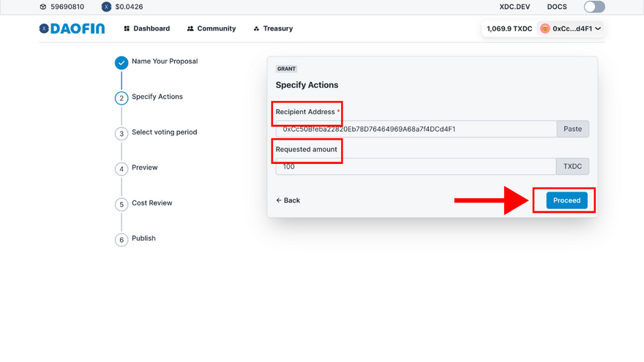This screenshot has height=362, width=644.
Task: Open the DOCS link
Action: tap(557, 7)
